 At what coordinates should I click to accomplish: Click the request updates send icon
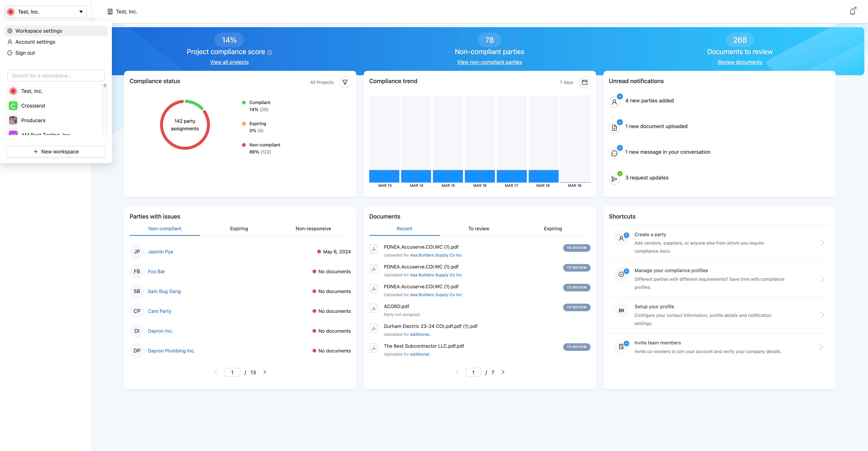(x=614, y=179)
